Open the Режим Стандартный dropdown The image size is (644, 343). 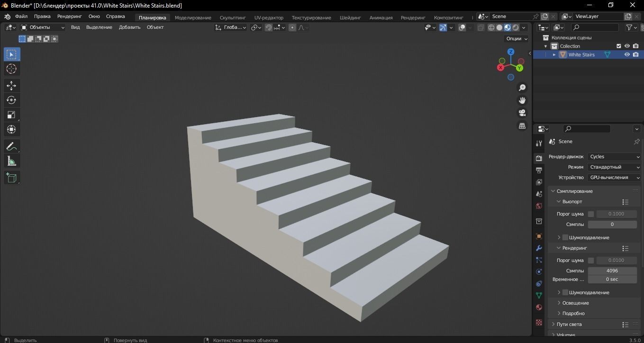point(614,167)
